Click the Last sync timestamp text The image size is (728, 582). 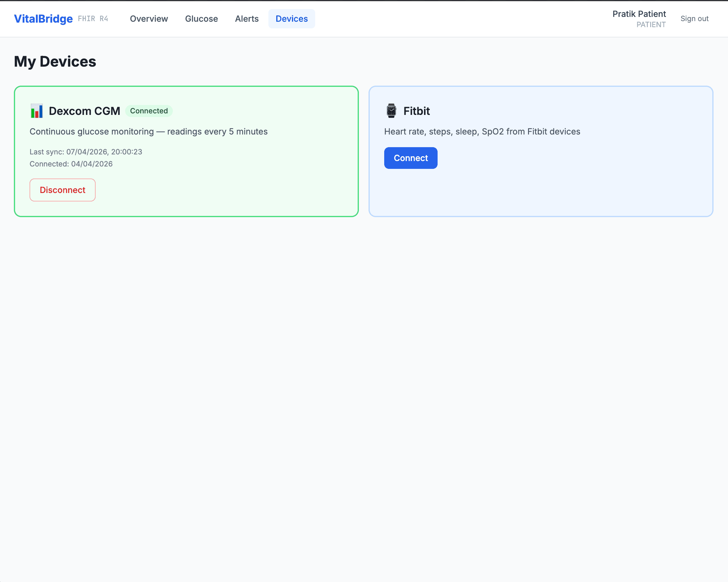click(86, 152)
